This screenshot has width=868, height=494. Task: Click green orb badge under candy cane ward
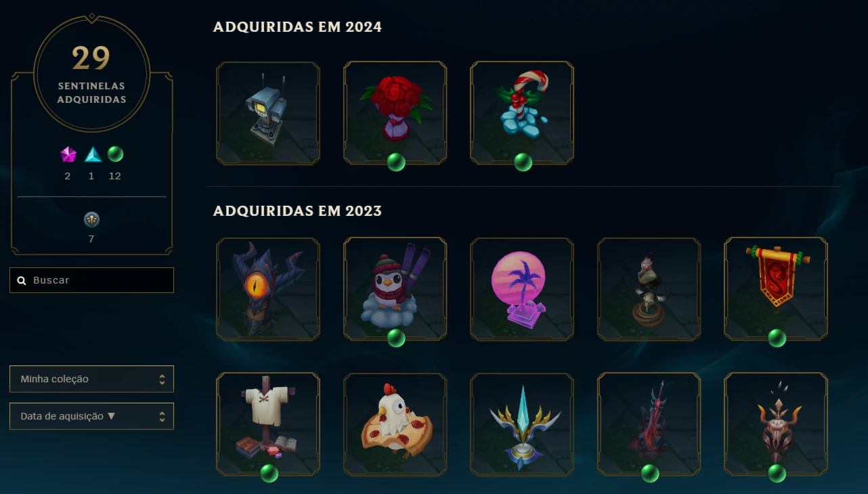[x=523, y=162]
